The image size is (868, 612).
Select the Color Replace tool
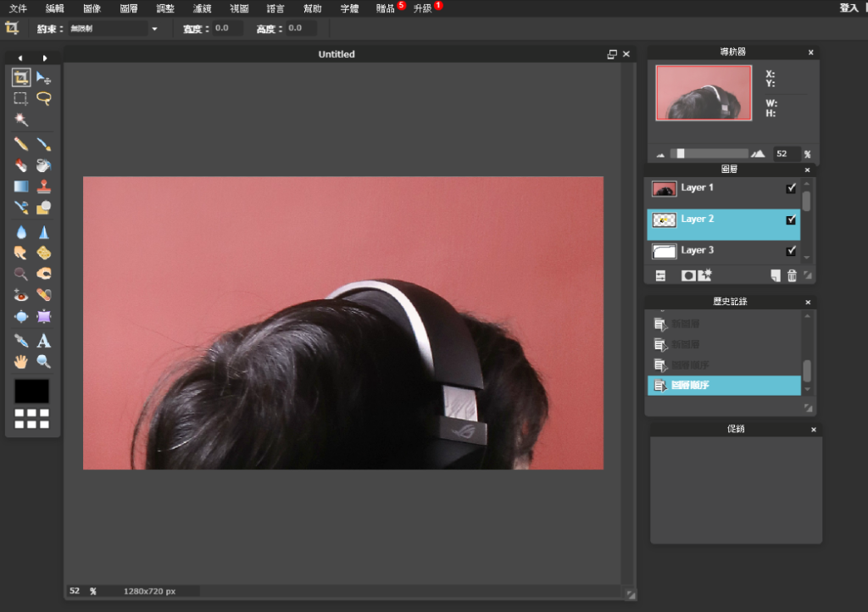pyautogui.click(x=21, y=208)
